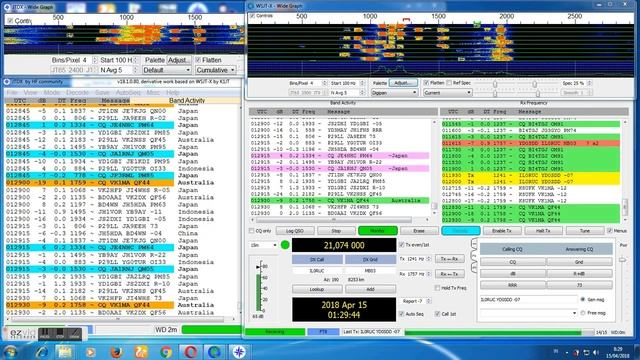Click the network icon in system tray
Screen dimensions: 640x360
(x=586, y=352)
